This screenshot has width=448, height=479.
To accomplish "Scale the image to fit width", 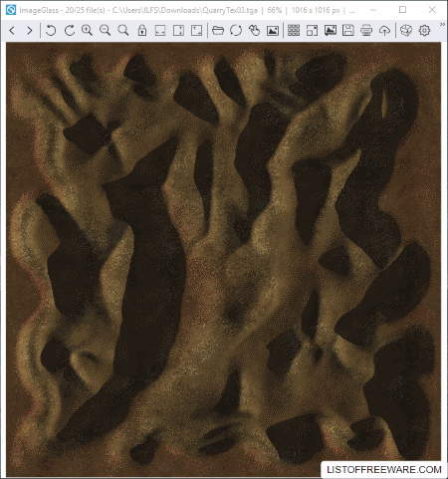I will 160,31.
